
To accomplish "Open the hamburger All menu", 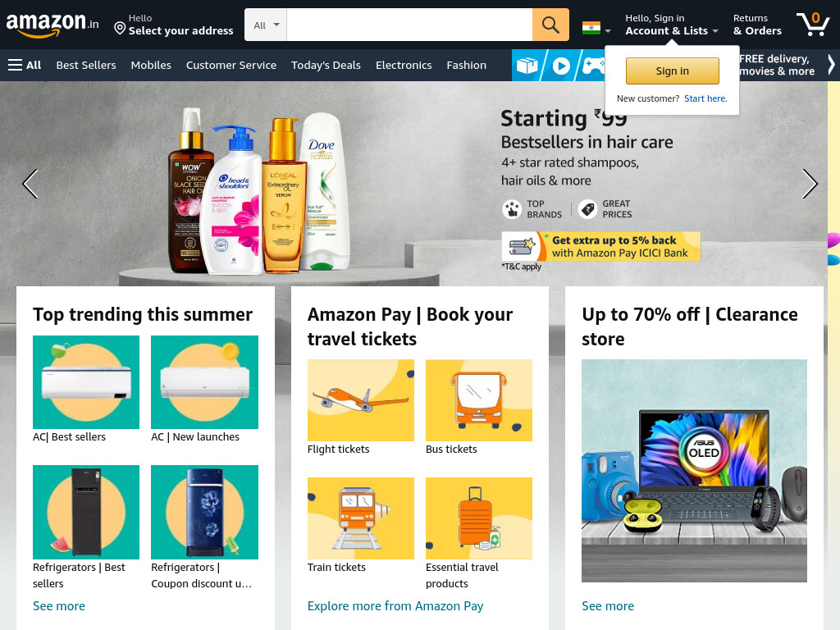I will (x=25, y=66).
